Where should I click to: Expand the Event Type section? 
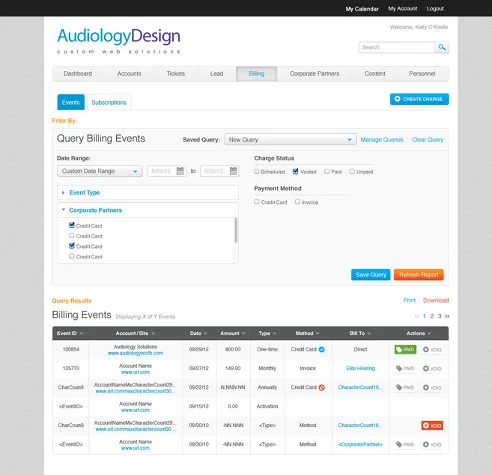pos(148,193)
